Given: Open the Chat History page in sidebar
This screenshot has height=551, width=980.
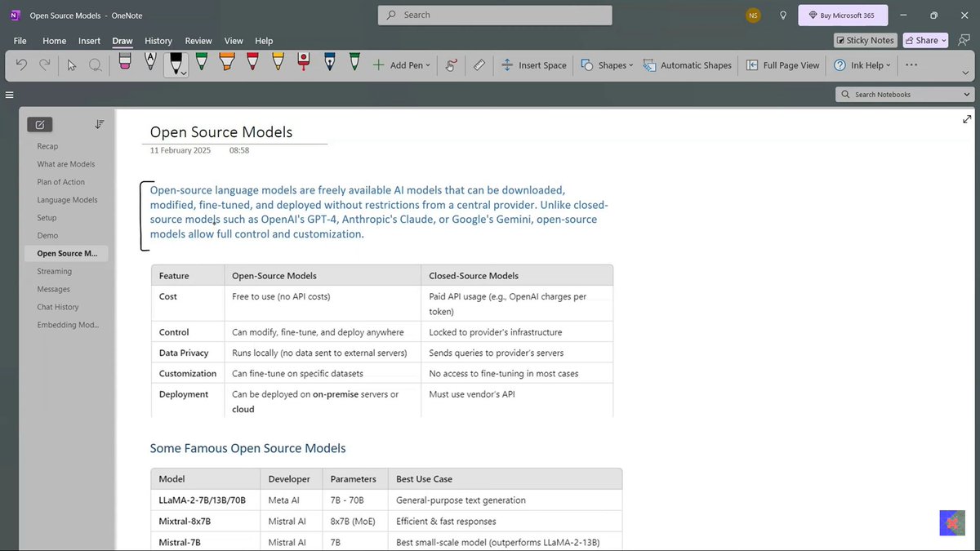Looking at the screenshot, I should (x=57, y=306).
